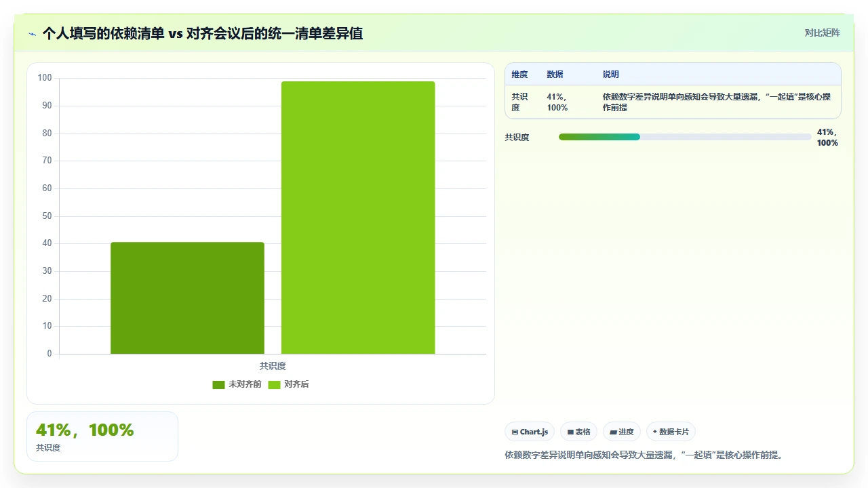
Task: Toggle the 对齐后 legend entry
Action: tap(288, 384)
